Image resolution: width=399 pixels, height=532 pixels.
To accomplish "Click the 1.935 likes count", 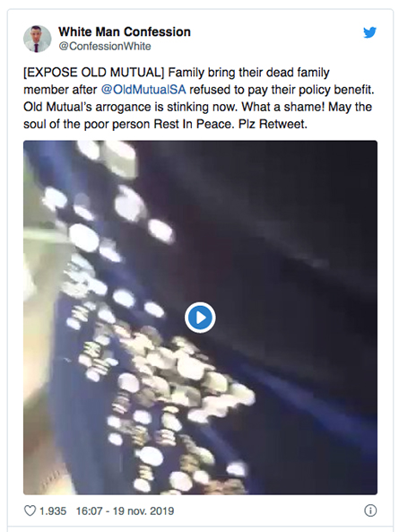I will click(x=53, y=511).
